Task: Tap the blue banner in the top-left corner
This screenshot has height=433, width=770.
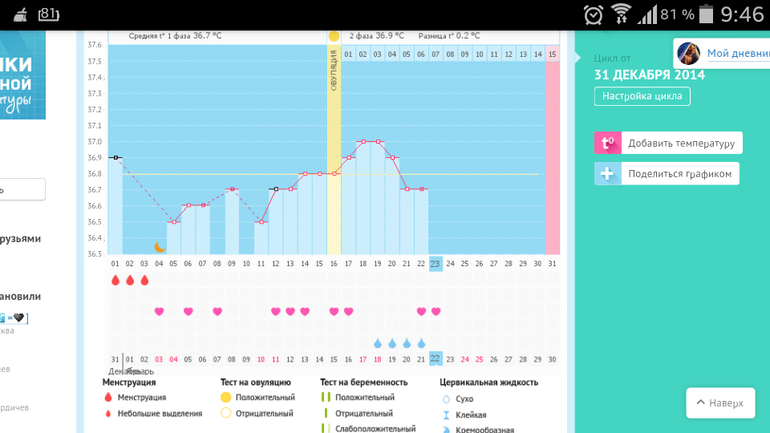Action: point(22,75)
